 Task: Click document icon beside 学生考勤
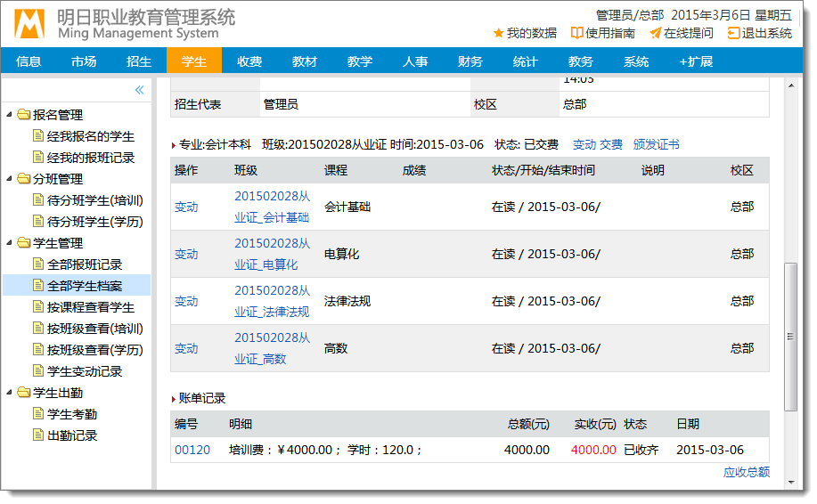point(38,414)
